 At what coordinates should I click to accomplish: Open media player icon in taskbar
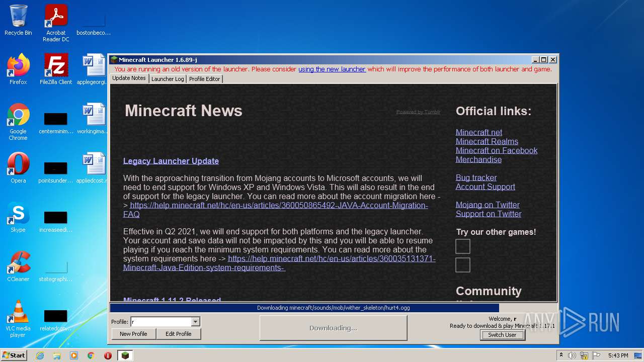tap(74, 355)
